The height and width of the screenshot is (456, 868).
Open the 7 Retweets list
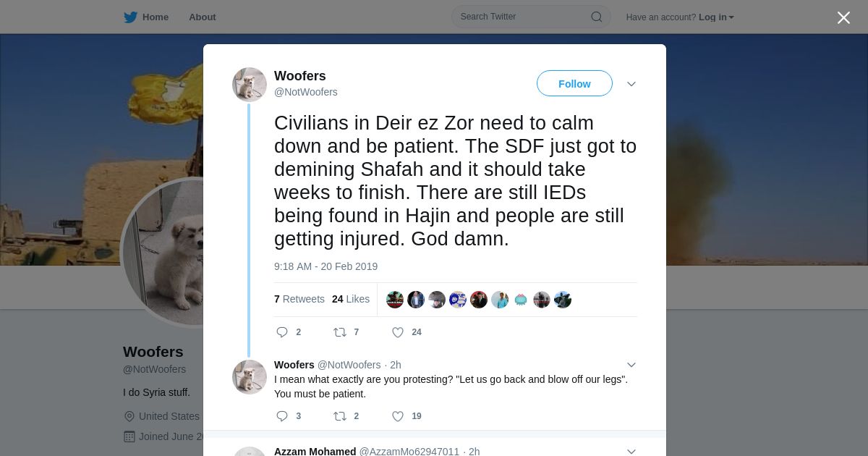299,299
